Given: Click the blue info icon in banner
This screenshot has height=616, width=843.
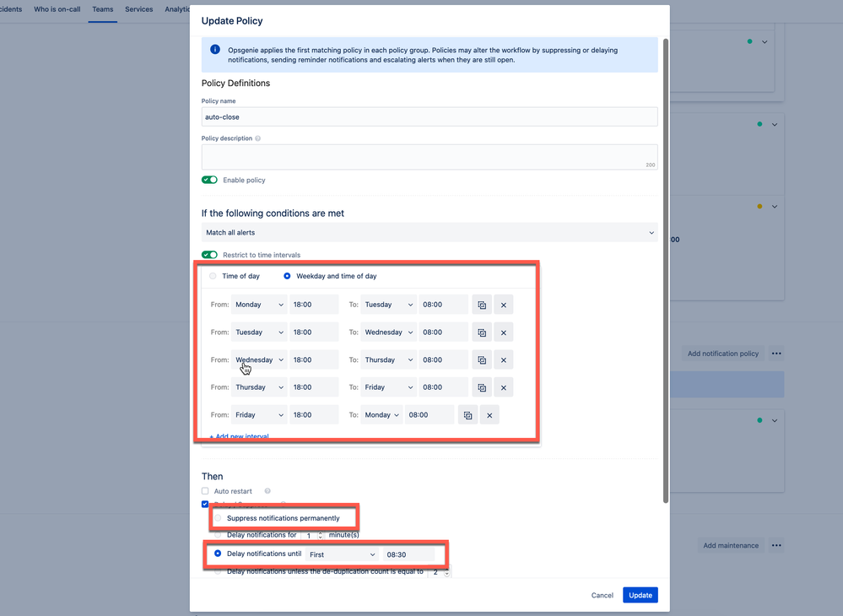Looking at the screenshot, I should click(215, 50).
